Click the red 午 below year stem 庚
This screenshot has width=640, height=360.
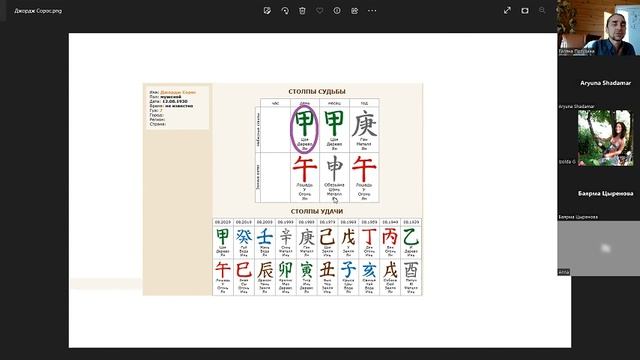click(364, 169)
